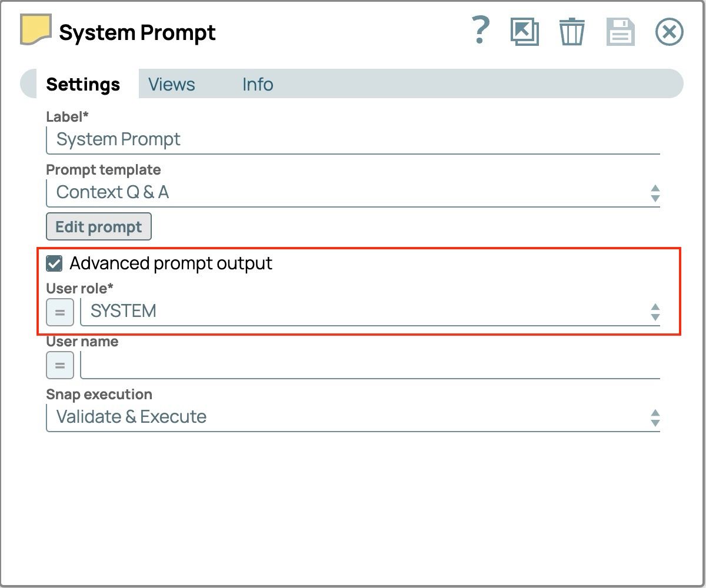Click the System Prompt dialog title
The width and height of the screenshot is (706, 588).
137,33
